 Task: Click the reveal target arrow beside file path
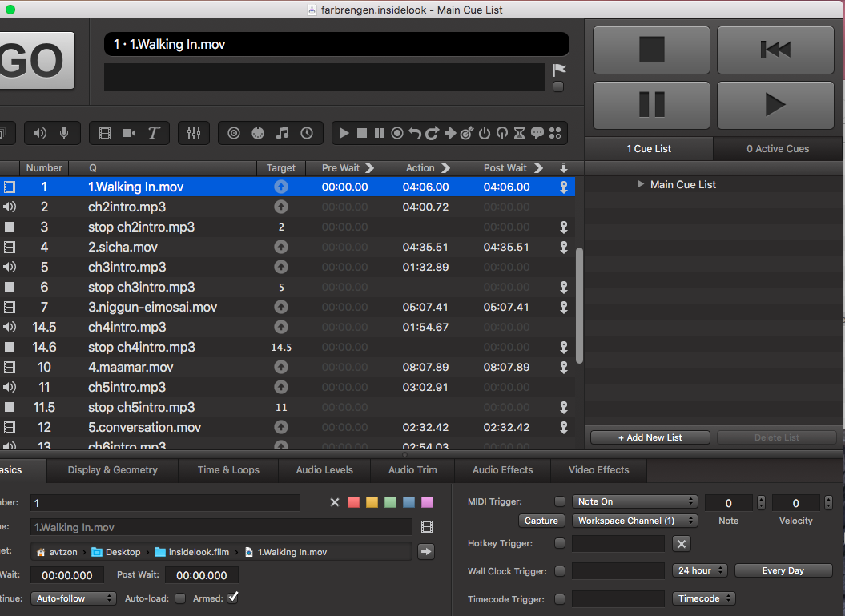coord(426,551)
